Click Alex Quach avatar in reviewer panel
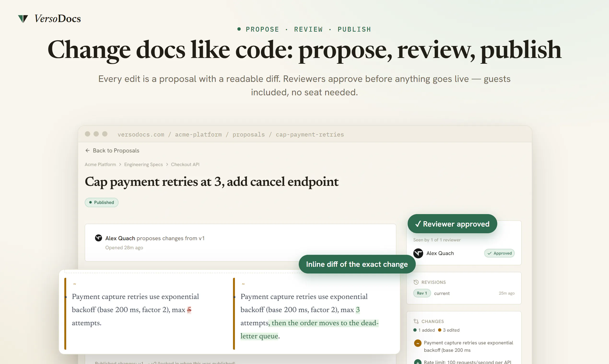 pyautogui.click(x=418, y=253)
